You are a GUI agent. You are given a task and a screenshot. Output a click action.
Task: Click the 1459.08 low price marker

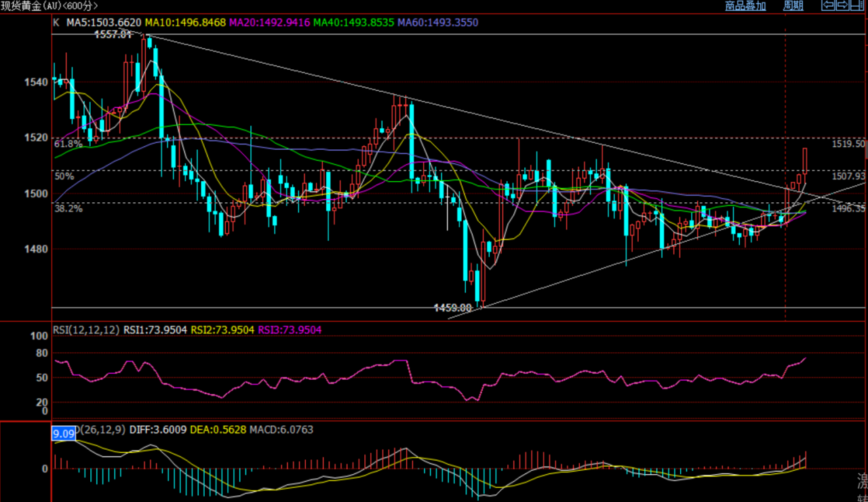point(452,308)
